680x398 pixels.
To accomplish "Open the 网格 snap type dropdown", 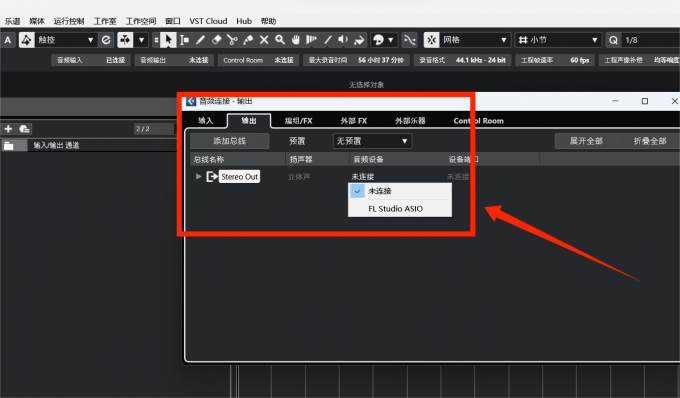I will pyautogui.click(x=474, y=40).
